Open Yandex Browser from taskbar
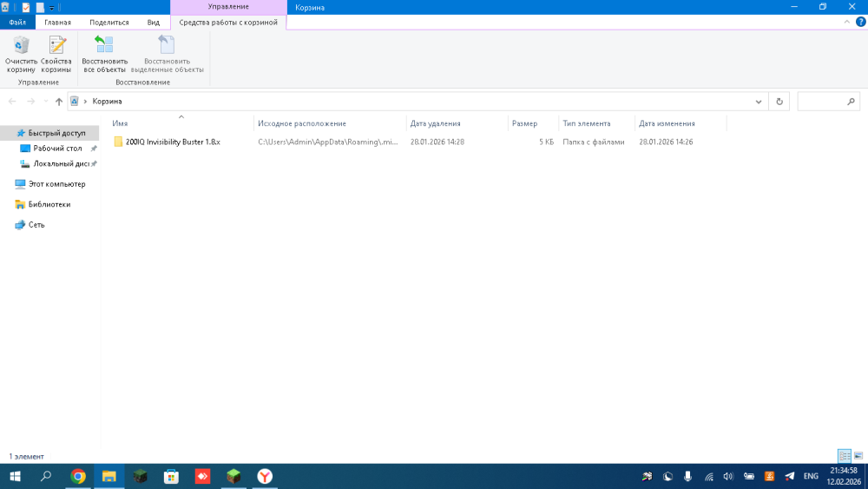868x489 pixels. (x=265, y=476)
